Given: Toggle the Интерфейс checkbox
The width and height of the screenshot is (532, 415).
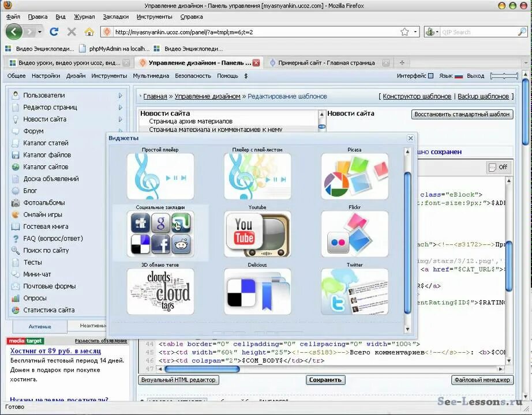Looking at the screenshot, I should click(430, 76).
